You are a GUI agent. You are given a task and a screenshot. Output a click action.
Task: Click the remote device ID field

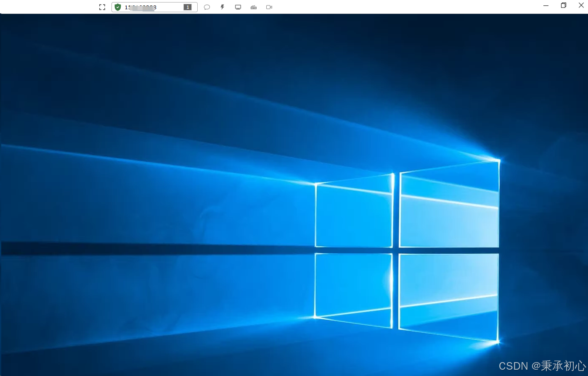coord(154,7)
